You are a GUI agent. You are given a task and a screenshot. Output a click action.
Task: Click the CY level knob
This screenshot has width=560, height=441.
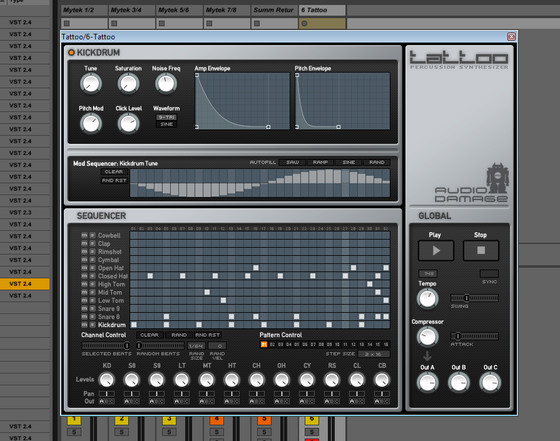coord(306,380)
